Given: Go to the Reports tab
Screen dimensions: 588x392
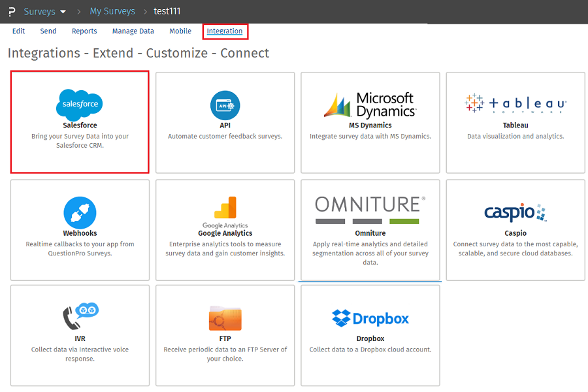Looking at the screenshot, I should (84, 31).
